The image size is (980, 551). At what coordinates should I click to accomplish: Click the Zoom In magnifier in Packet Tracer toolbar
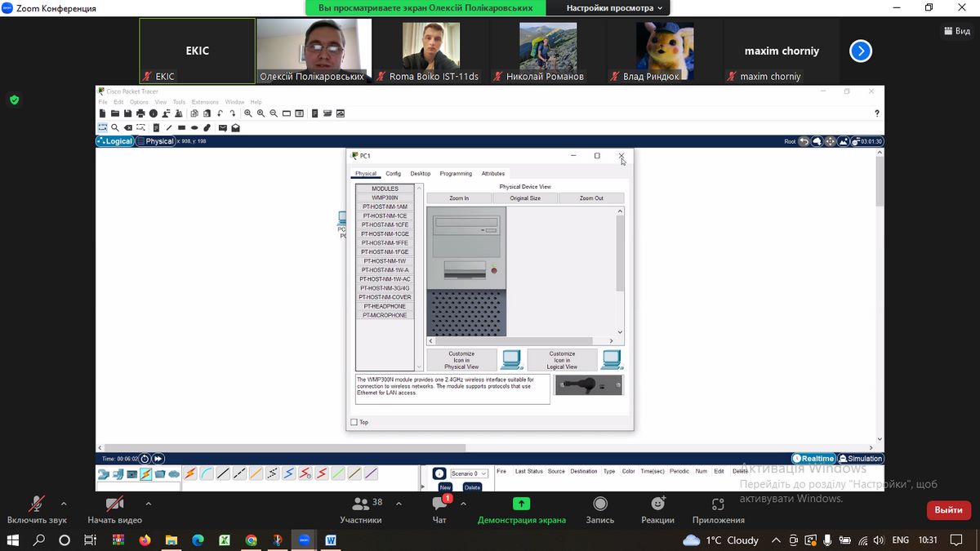click(x=249, y=113)
